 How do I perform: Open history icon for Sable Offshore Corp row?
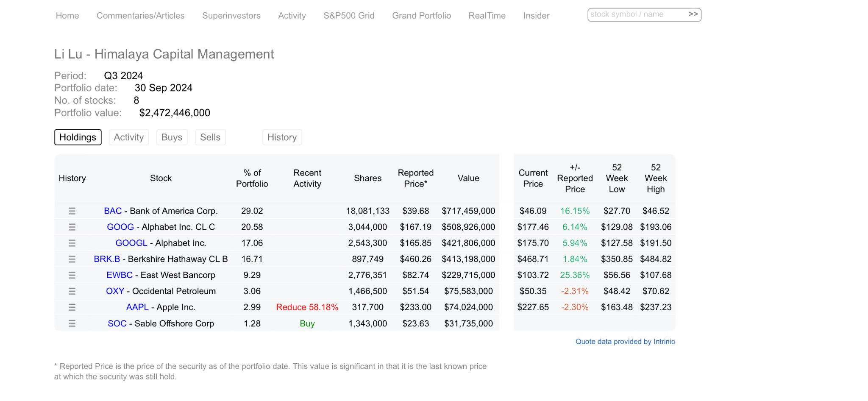[72, 323]
